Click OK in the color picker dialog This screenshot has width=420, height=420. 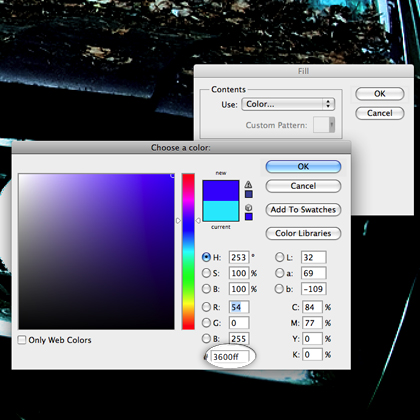tap(303, 166)
